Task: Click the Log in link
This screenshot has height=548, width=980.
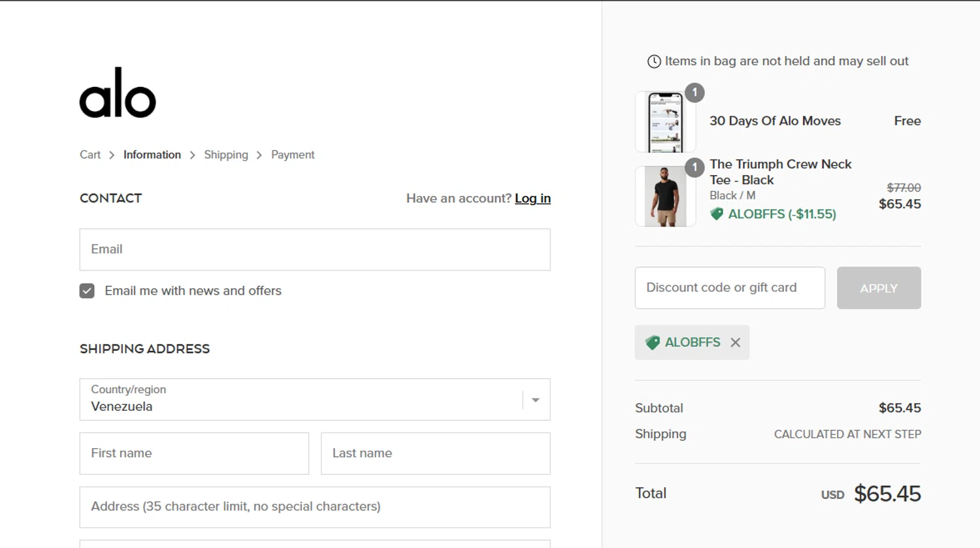Action: (532, 199)
